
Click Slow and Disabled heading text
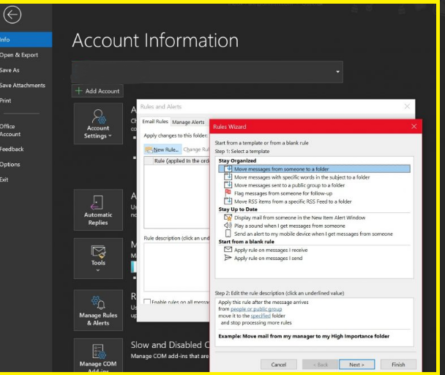(170, 345)
